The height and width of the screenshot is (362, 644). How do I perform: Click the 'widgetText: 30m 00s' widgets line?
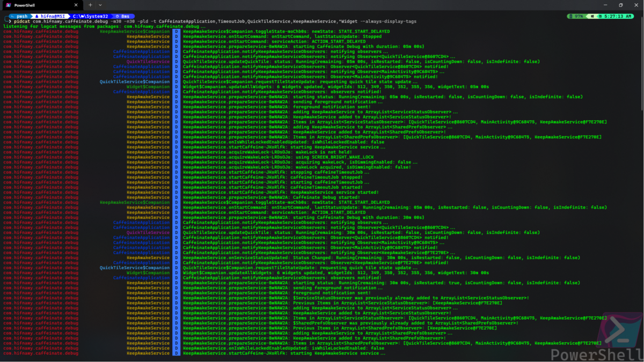click(x=336, y=272)
